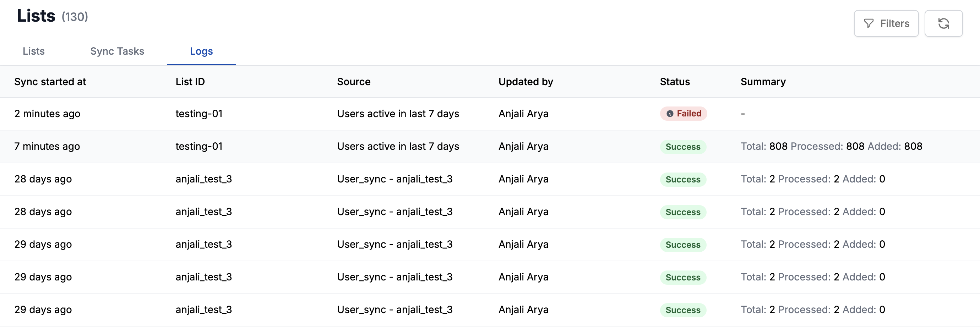
Task: Switch to the Lists tab
Action: tap(33, 51)
